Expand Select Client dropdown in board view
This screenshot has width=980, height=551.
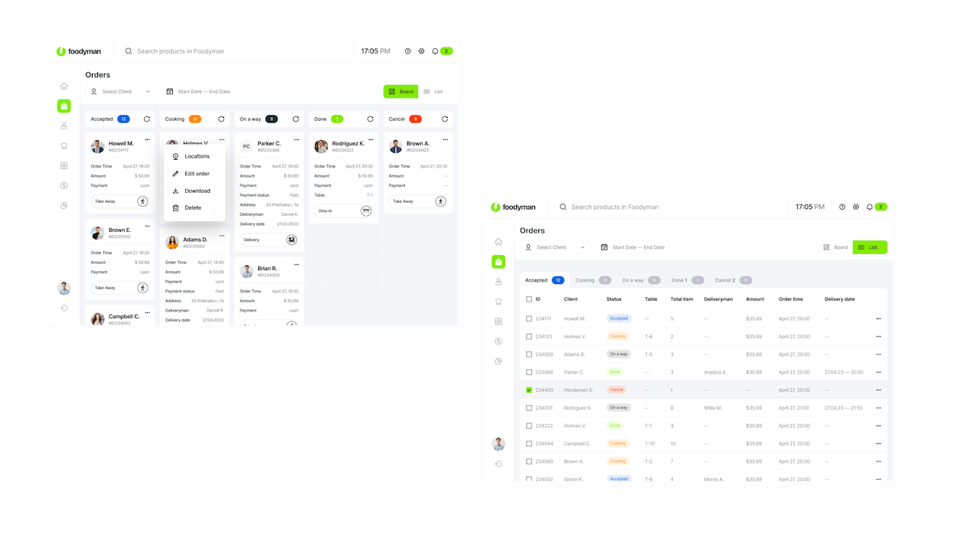(120, 92)
